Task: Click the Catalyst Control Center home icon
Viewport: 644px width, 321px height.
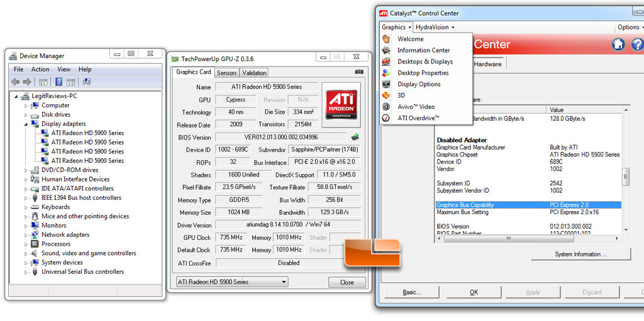Action: [618, 45]
